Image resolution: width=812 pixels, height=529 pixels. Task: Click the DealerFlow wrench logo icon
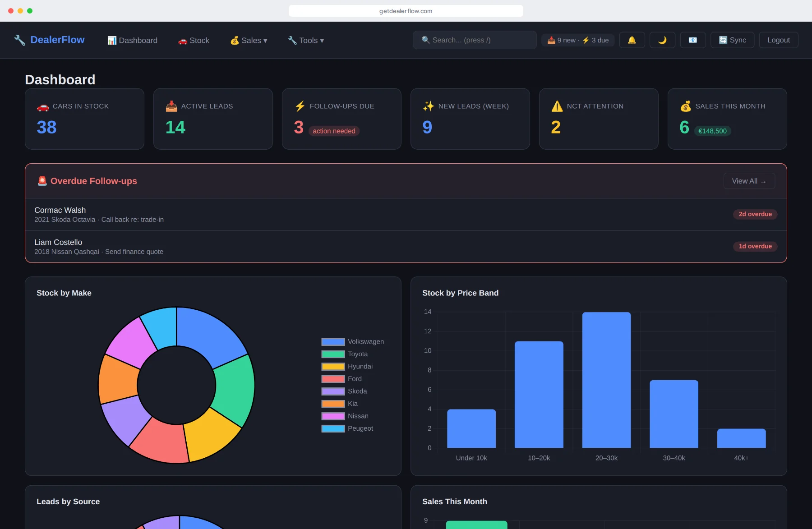click(19, 40)
